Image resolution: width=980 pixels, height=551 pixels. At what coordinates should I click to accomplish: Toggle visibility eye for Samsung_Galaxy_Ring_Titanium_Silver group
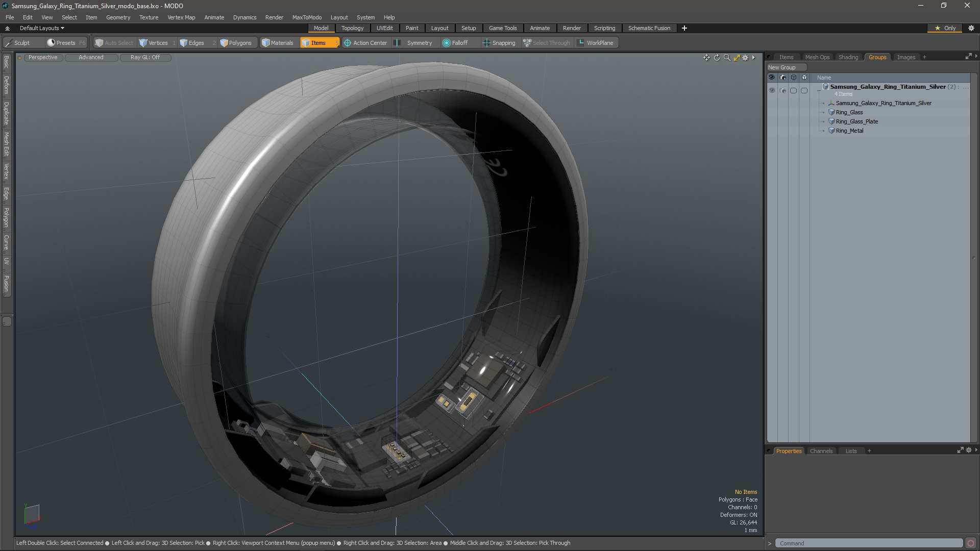coord(772,90)
